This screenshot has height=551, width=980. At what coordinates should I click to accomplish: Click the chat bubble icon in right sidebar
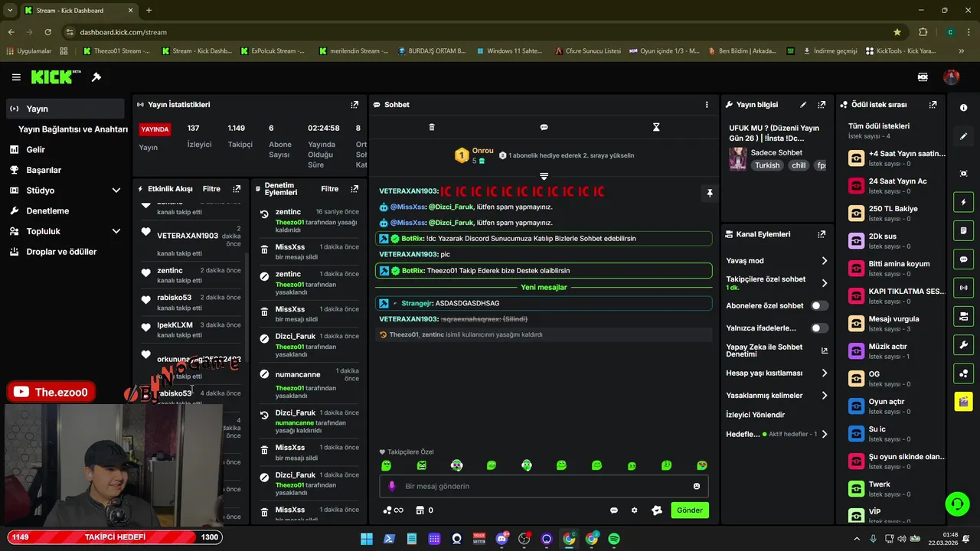[963, 259]
